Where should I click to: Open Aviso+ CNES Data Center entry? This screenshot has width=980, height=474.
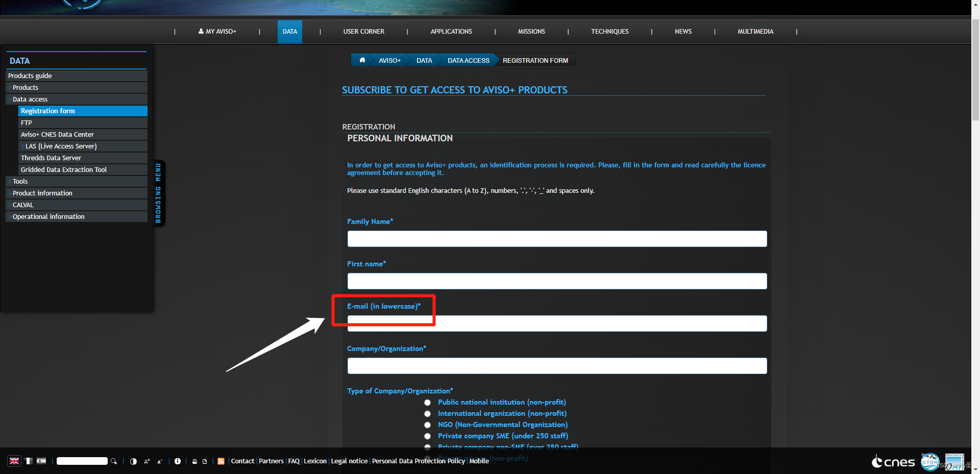[x=83, y=134]
